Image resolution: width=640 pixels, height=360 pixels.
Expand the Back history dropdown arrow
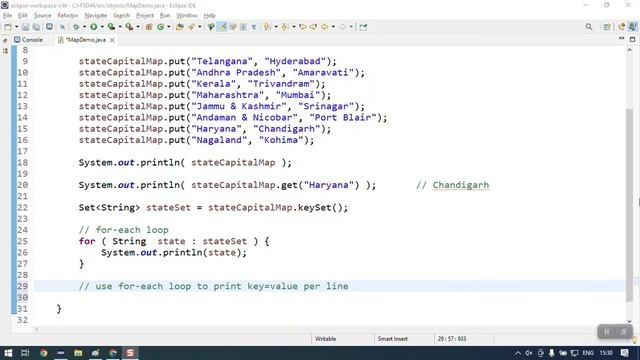333,27
